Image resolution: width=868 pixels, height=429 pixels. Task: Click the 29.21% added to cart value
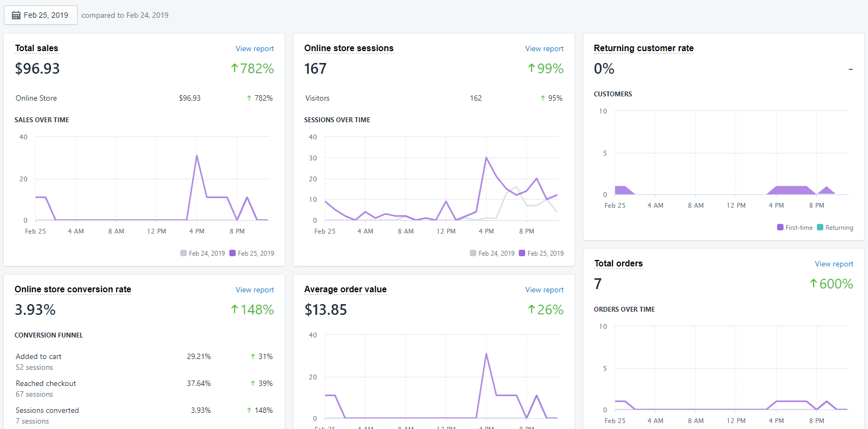click(199, 356)
